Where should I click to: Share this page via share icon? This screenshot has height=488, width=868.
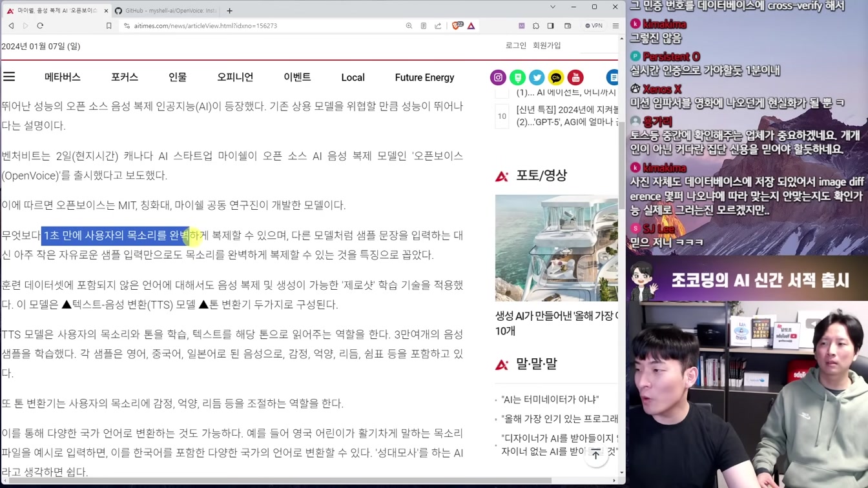click(438, 26)
